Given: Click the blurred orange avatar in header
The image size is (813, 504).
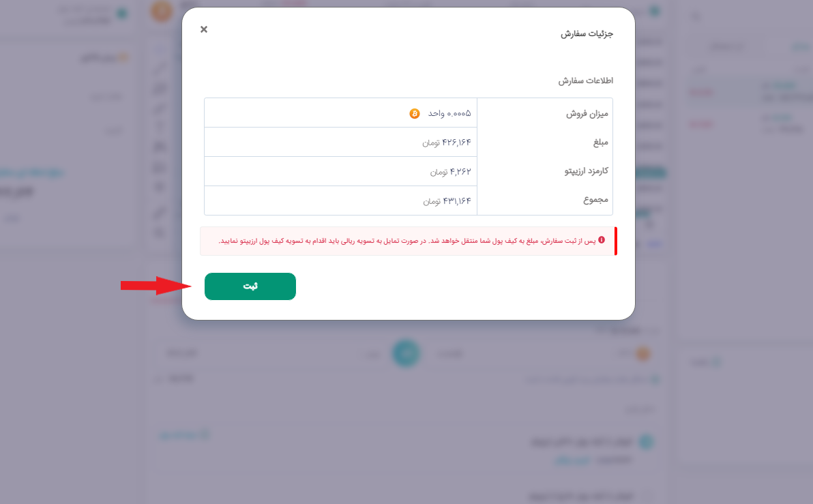Looking at the screenshot, I should pyautogui.click(x=162, y=11).
